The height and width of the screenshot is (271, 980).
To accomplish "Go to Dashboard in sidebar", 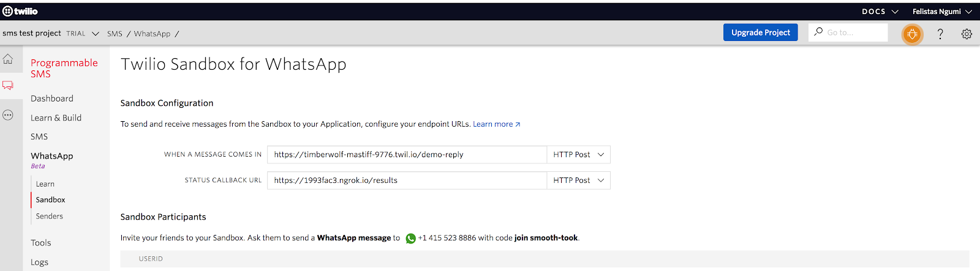I will click(x=52, y=98).
